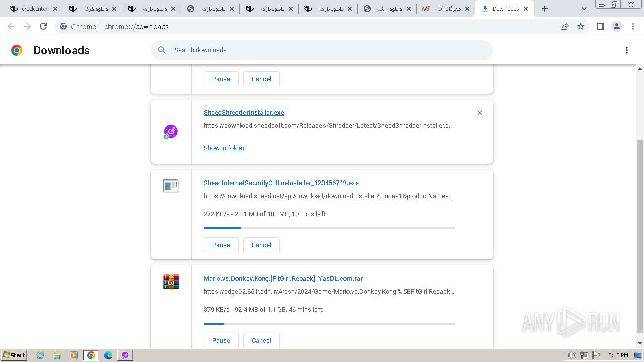This screenshot has height=362, width=644.
Task: Click the Mario.vs.Donkey.Kong rar filename
Action: pos(283,279)
